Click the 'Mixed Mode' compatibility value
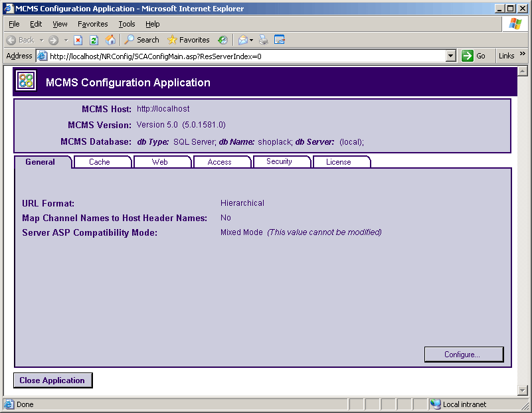The image size is (532, 413). click(242, 232)
